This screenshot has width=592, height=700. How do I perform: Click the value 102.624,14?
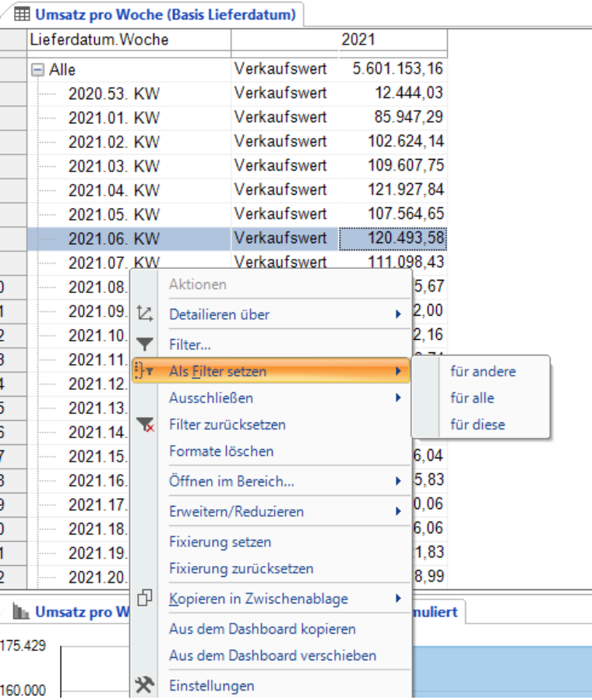(406, 141)
